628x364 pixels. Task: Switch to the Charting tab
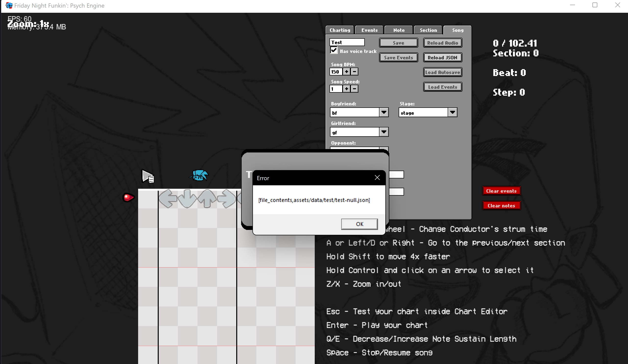pos(340,30)
